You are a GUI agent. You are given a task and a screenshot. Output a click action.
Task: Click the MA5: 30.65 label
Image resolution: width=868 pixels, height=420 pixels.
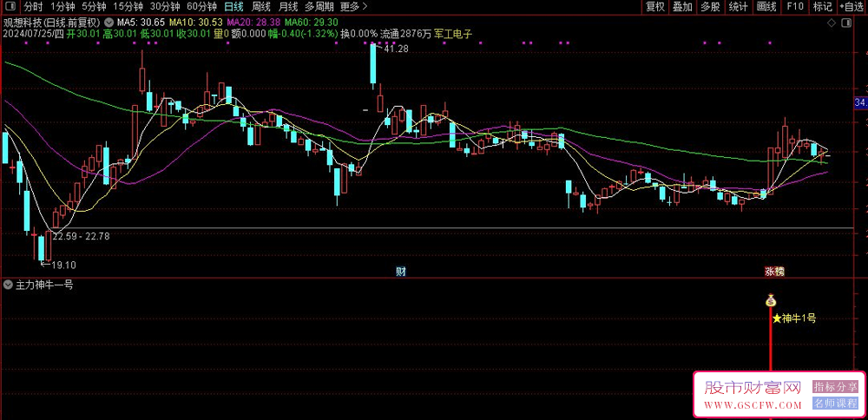coord(141,23)
